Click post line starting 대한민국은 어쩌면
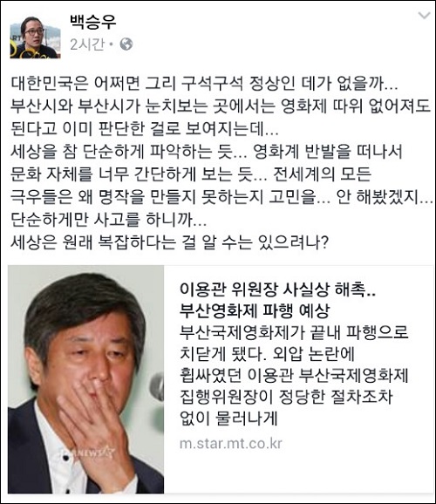Screen dimensions: 436x504 click(205, 83)
